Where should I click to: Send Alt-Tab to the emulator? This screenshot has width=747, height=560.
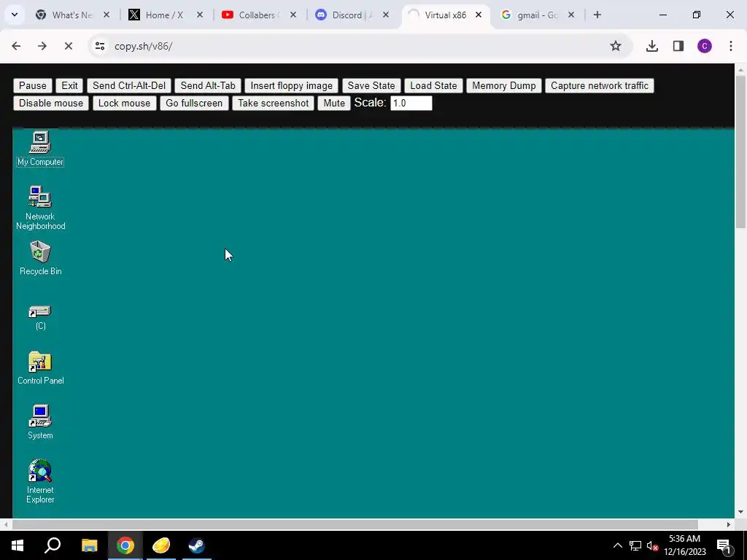208,86
